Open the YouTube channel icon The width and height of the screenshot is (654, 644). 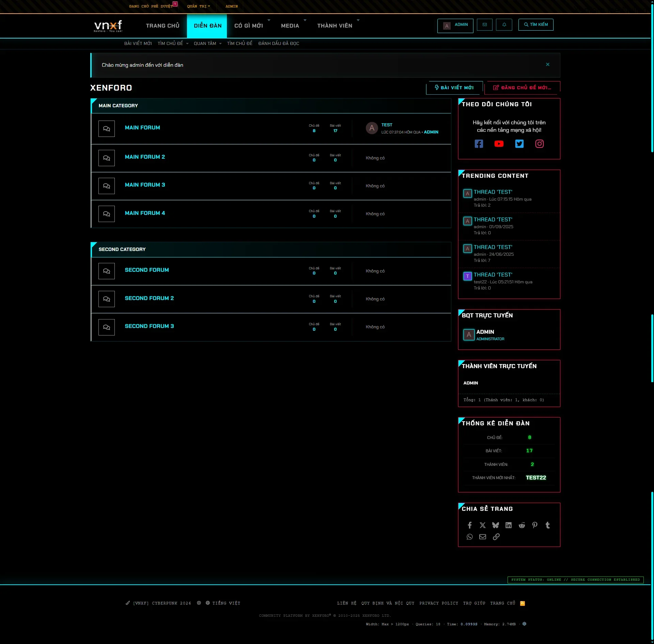[499, 144]
